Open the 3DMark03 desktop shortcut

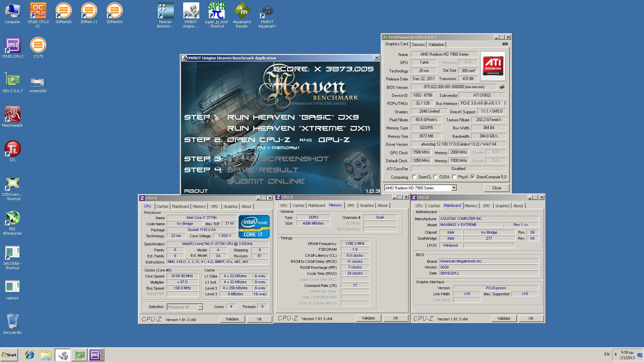tap(114, 13)
